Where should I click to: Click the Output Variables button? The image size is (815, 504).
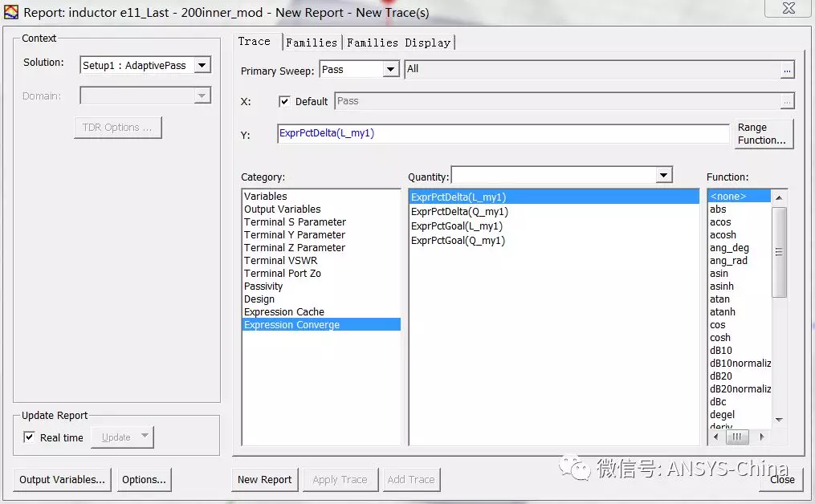[62, 480]
